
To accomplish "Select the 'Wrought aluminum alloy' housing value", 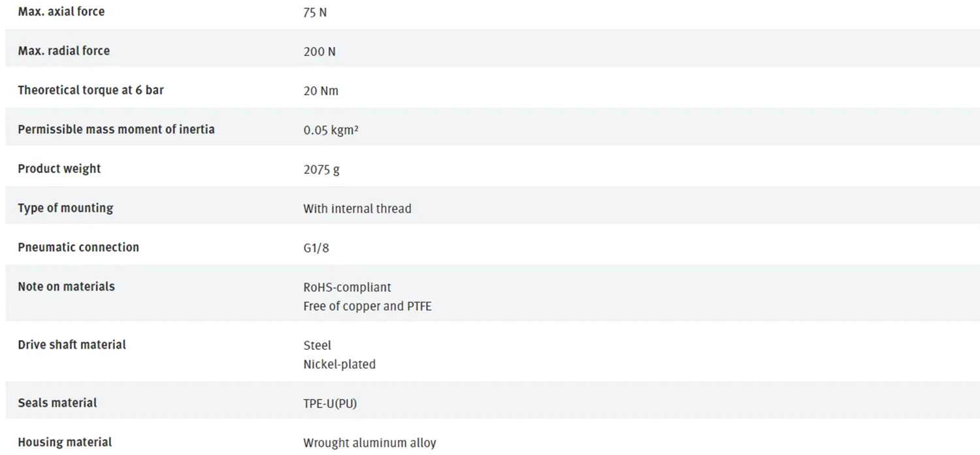I will point(369,443).
